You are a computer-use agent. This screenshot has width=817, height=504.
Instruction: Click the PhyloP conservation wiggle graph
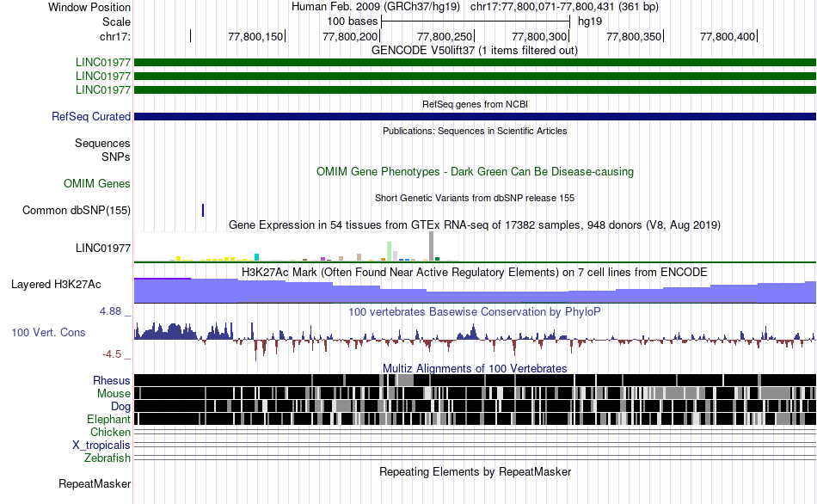click(475, 340)
